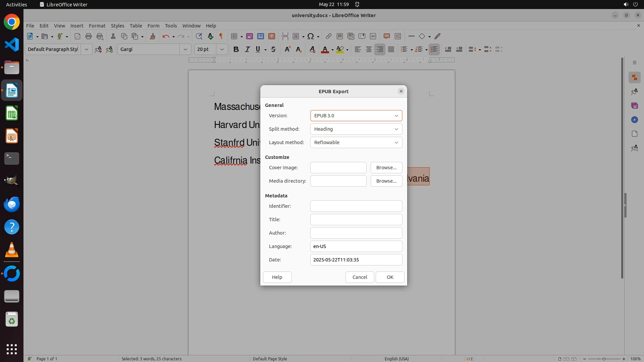Click the Italic formatting icon
The height and width of the screenshot is (362, 644).
click(x=247, y=49)
